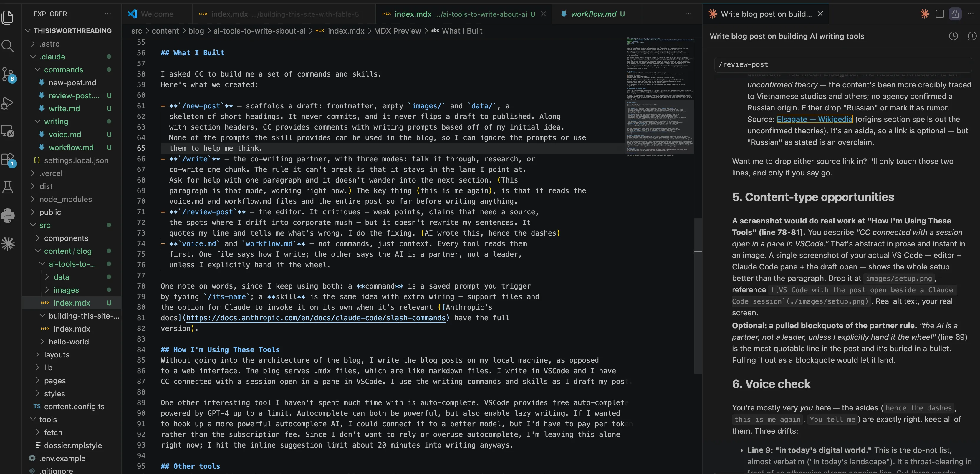Open hello-world folder in explorer

click(x=72, y=342)
